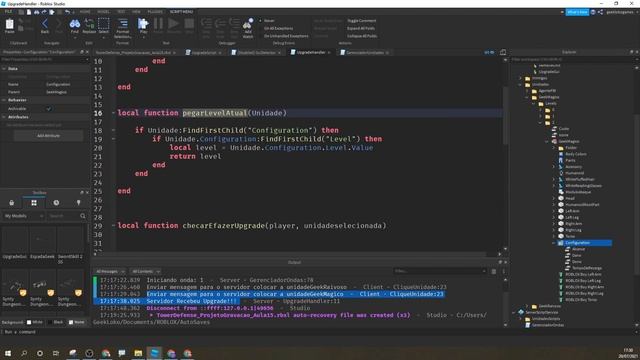
Task: Click the Stop test button
Action: (189, 24)
